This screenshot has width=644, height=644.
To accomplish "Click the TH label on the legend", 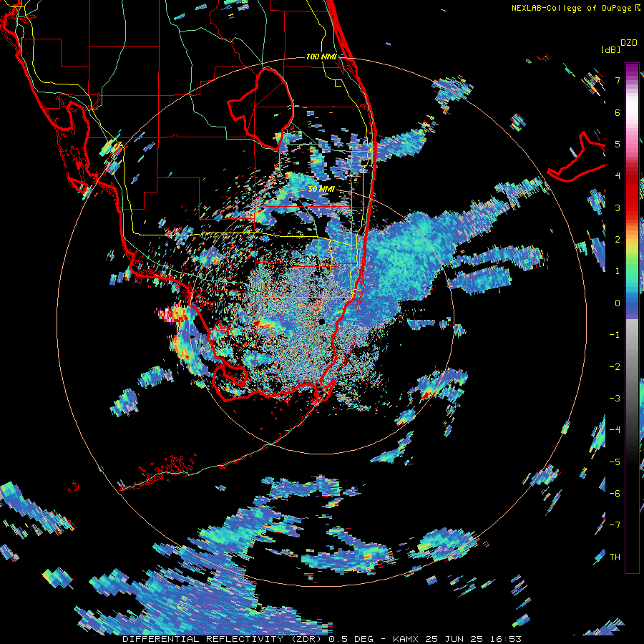I will click(x=615, y=557).
